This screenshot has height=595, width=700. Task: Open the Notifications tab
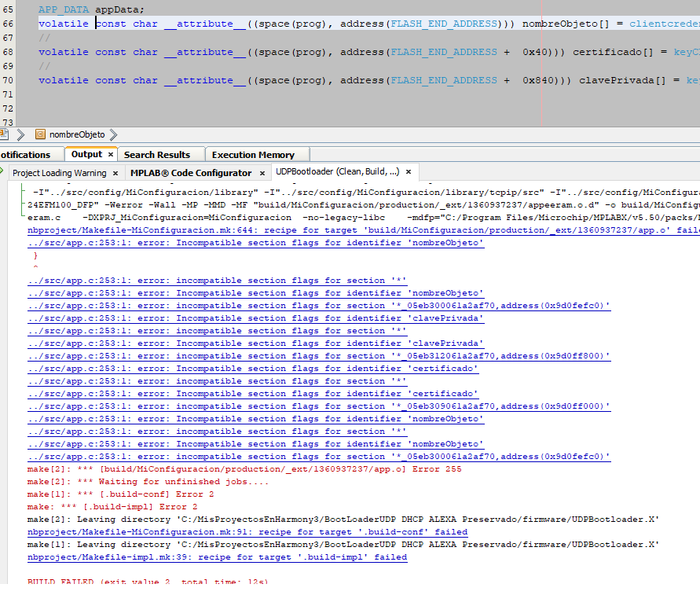25,155
